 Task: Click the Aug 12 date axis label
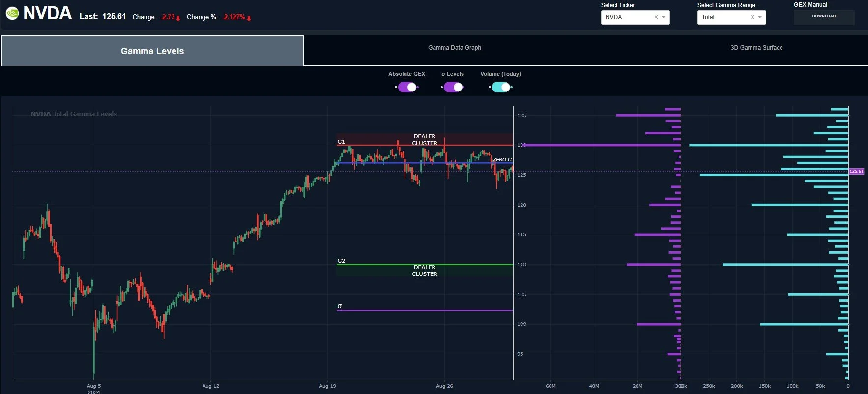[211, 386]
